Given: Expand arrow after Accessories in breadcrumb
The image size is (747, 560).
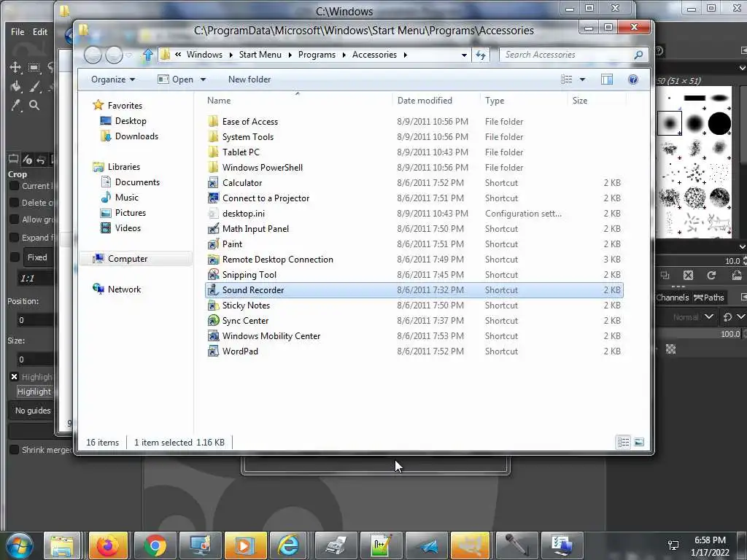Looking at the screenshot, I should 406,55.
